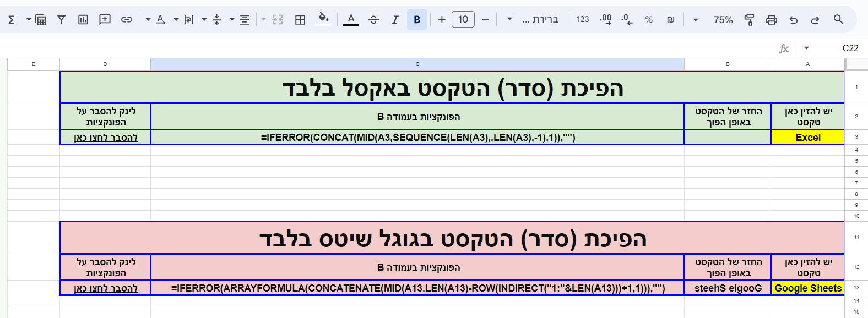The width and height of the screenshot is (868, 318).
Task: Click the redo arrow beside the print icon
Action: 815,20
